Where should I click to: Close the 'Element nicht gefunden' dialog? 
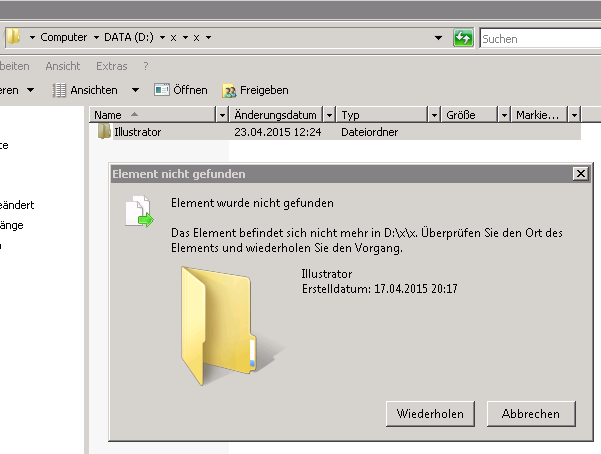[580, 174]
